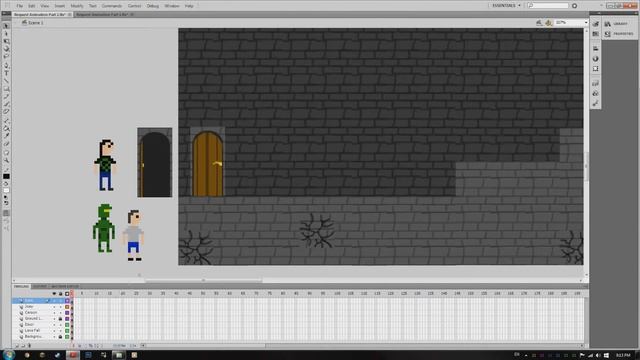The height and width of the screenshot is (360, 640).
Task: Select the Zoom magnifier tool
Action: point(6,160)
